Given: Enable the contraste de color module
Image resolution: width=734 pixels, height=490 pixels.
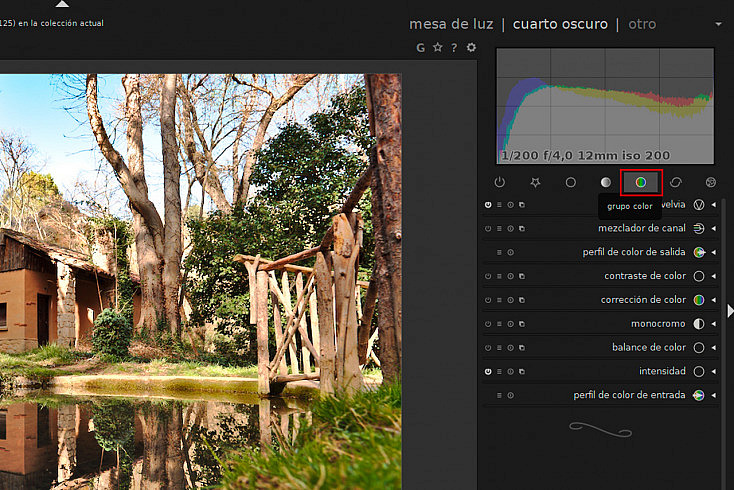Looking at the screenshot, I should (488, 277).
